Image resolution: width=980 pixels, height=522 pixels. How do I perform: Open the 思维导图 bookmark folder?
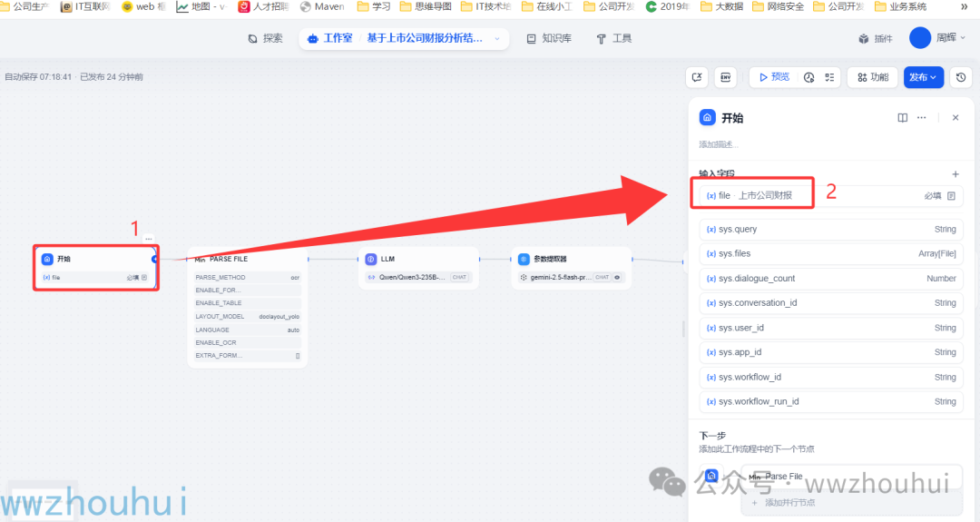coord(426,6)
